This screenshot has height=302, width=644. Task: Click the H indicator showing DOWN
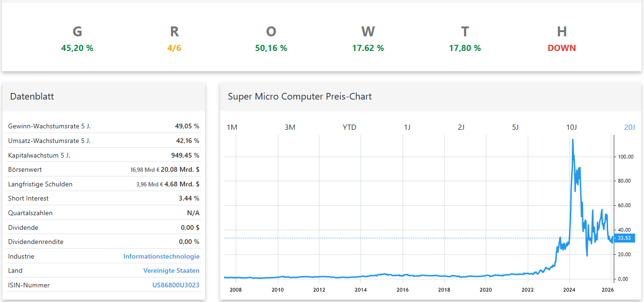(x=561, y=48)
